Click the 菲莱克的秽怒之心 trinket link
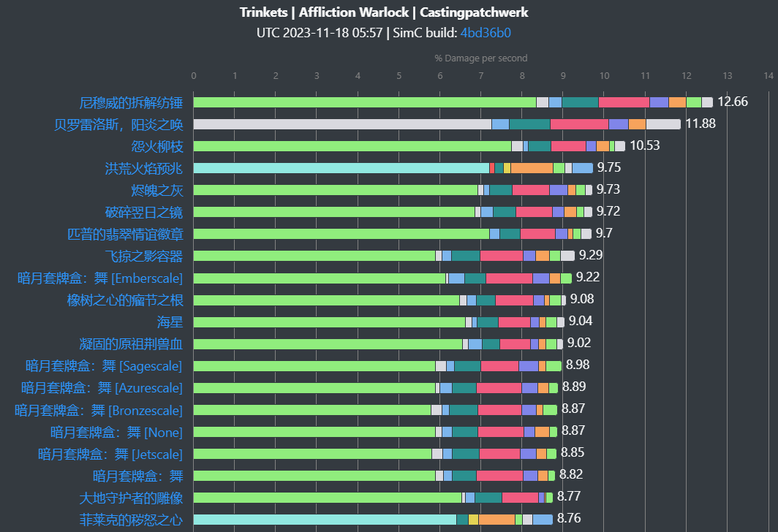 tap(131, 520)
